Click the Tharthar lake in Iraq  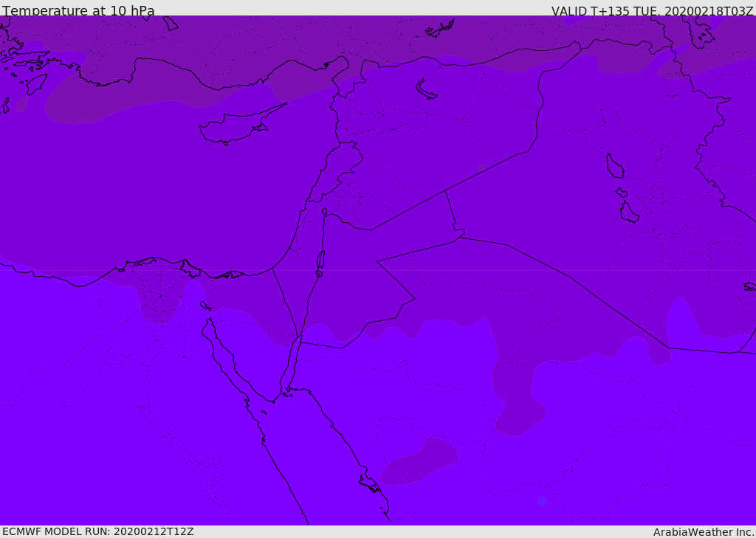[615, 166]
